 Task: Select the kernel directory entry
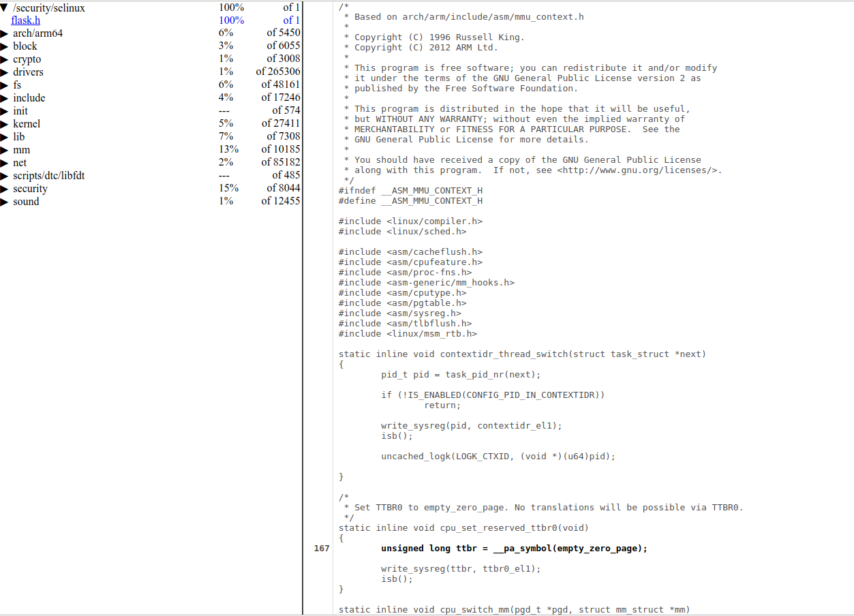point(27,124)
